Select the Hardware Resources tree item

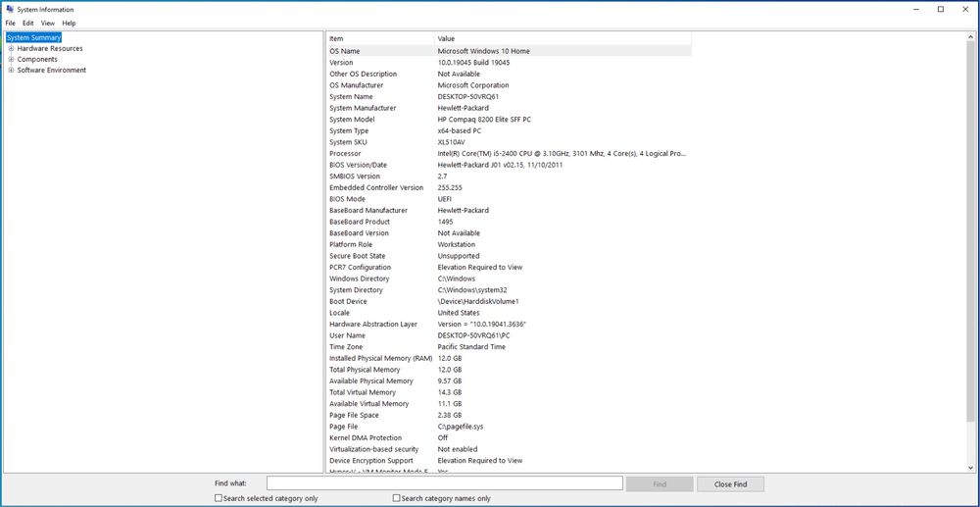(50, 48)
